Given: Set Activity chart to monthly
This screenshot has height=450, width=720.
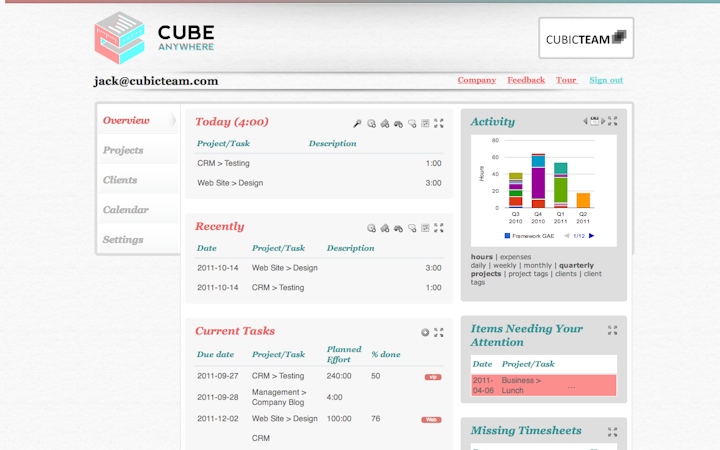Looking at the screenshot, I should pyautogui.click(x=537, y=265).
